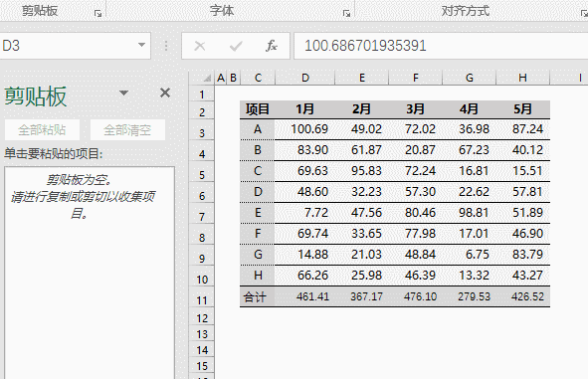The image size is (588, 379).
Task: Click the 全部粘贴 button
Action: pyautogui.click(x=42, y=129)
